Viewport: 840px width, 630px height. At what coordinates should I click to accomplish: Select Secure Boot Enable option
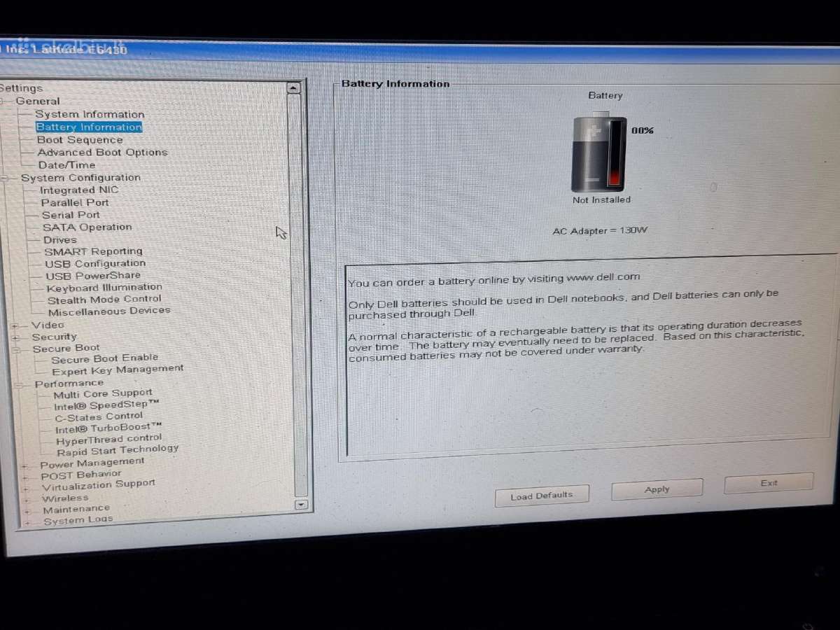(x=105, y=358)
